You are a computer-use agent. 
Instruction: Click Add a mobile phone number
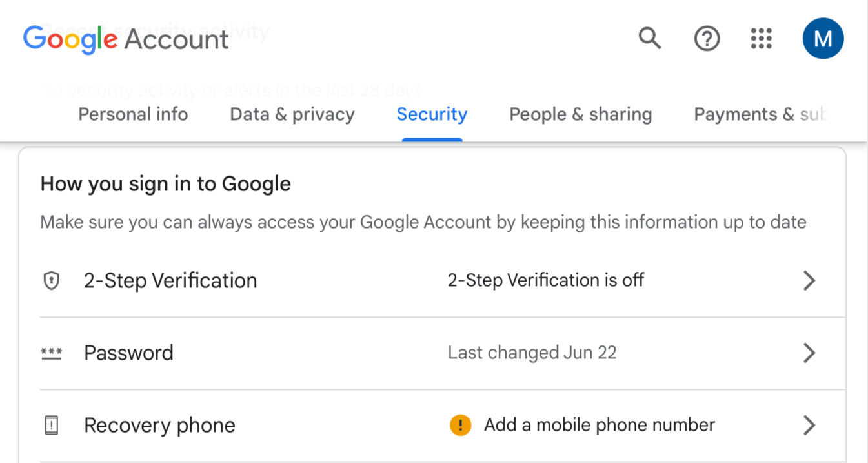pos(600,426)
